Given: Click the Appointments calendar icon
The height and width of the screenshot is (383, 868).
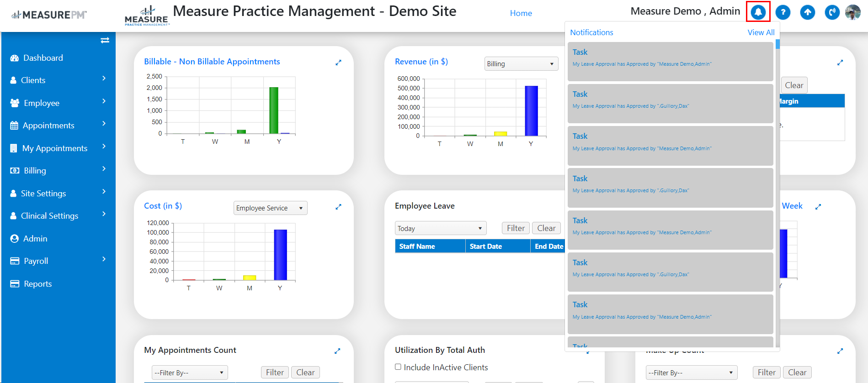Looking at the screenshot, I should (x=14, y=126).
